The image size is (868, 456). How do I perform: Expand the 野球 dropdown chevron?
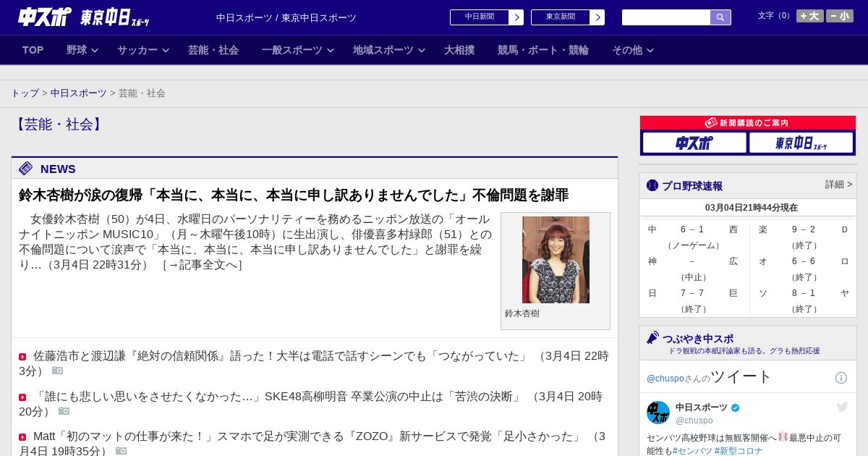click(x=95, y=50)
